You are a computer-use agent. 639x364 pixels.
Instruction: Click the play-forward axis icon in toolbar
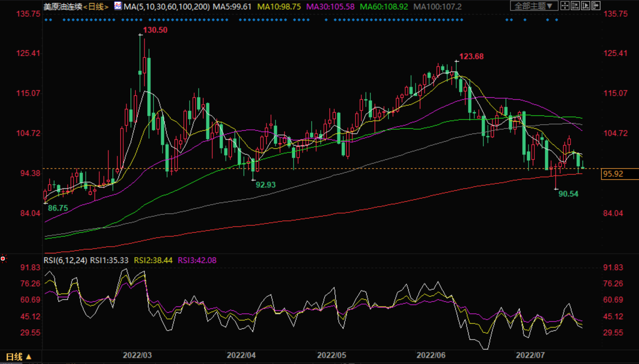tap(586, 6)
